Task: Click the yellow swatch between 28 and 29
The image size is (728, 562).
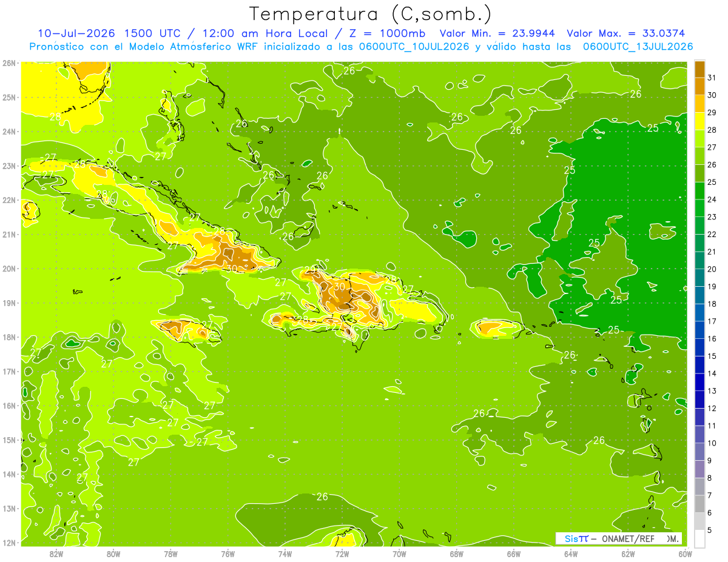Action: [x=699, y=121]
